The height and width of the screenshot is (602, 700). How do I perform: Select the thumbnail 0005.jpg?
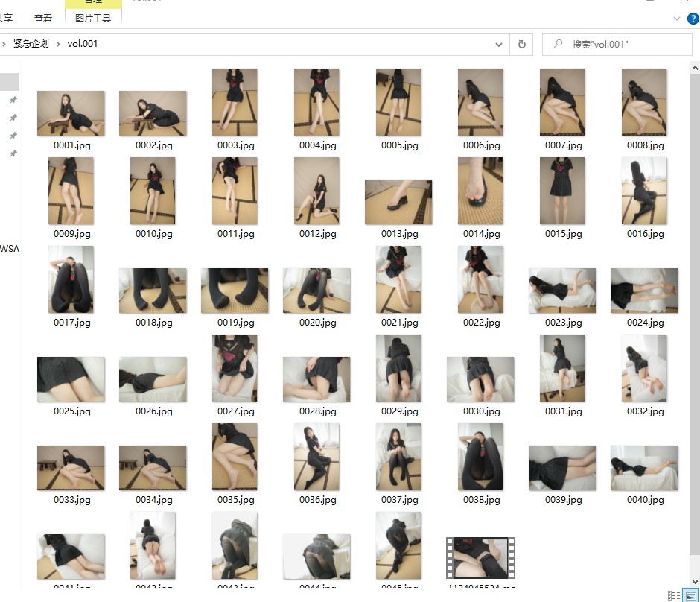click(398, 102)
